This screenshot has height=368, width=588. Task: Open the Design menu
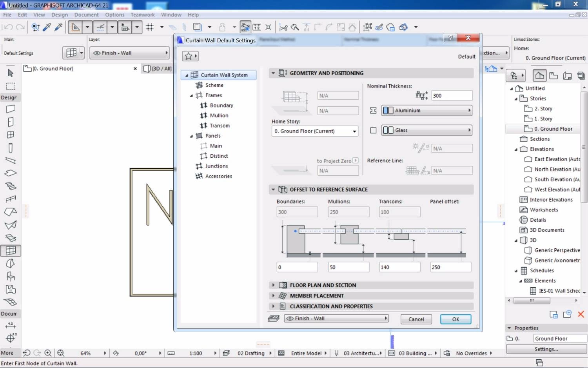(x=60, y=15)
